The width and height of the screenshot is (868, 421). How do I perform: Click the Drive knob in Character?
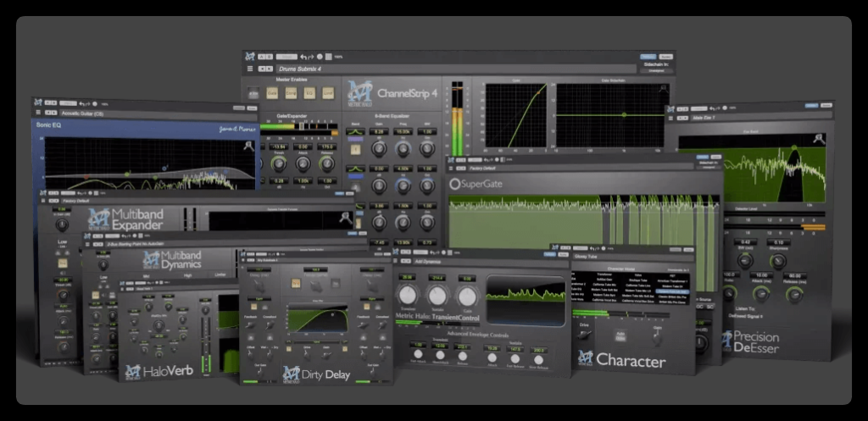click(x=585, y=335)
